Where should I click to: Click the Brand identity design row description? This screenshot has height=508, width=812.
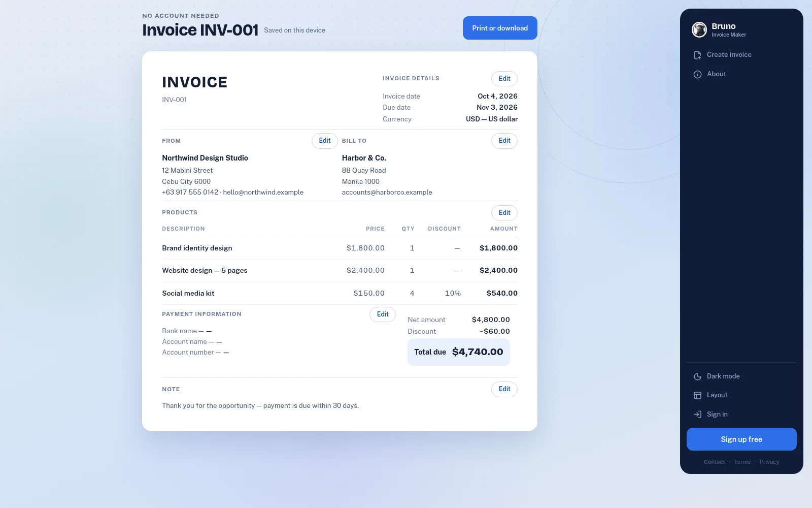197,248
